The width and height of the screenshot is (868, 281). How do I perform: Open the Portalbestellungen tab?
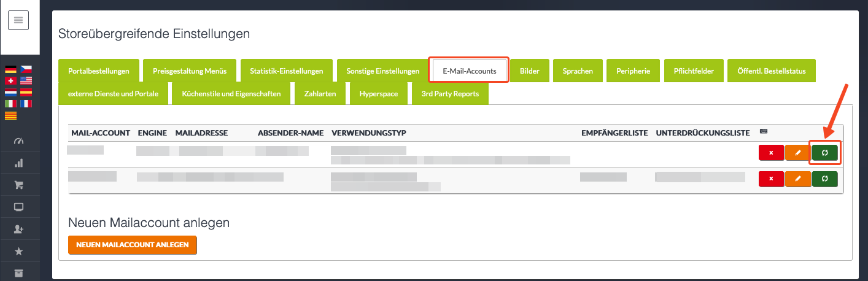pyautogui.click(x=99, y=71)
